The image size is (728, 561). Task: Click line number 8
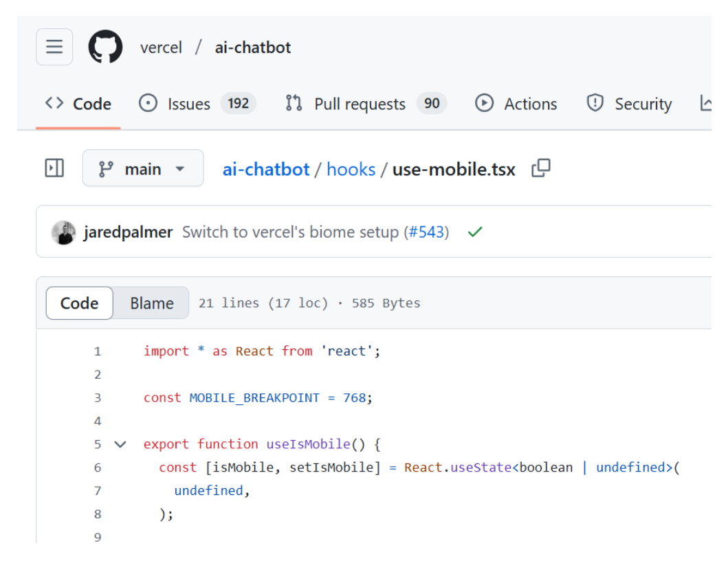[x=98, y=514]
